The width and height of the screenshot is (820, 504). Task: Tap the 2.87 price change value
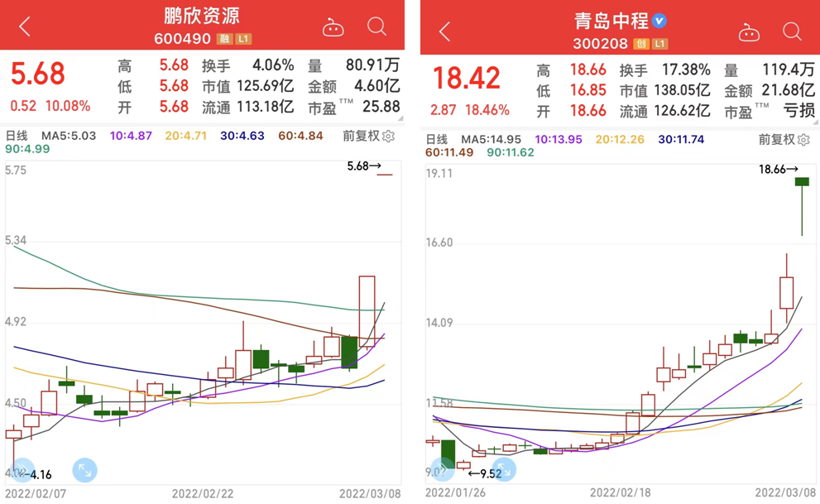[x=444, y=110]
